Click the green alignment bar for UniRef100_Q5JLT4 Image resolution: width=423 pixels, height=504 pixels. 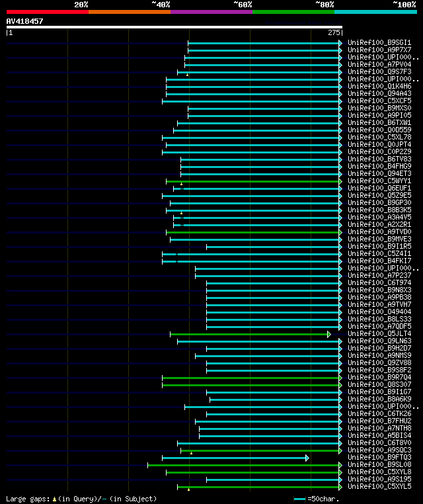[249, 334]
